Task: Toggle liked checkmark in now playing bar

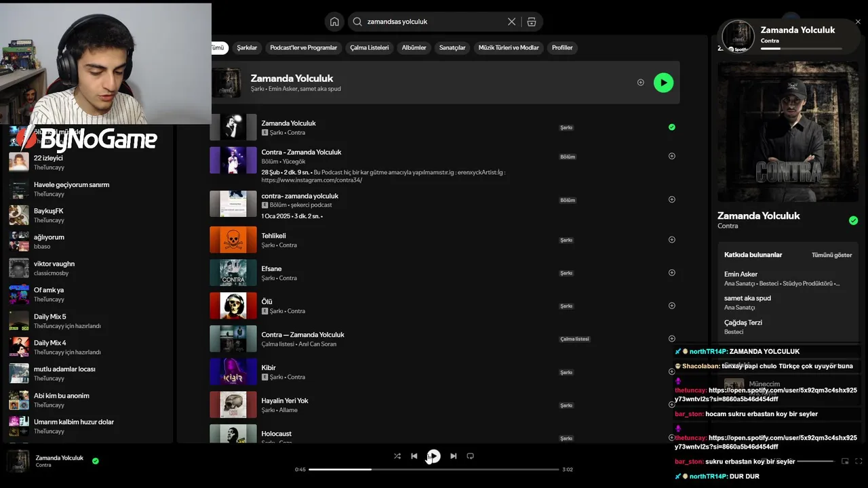Action: click(x=96, y=461)
